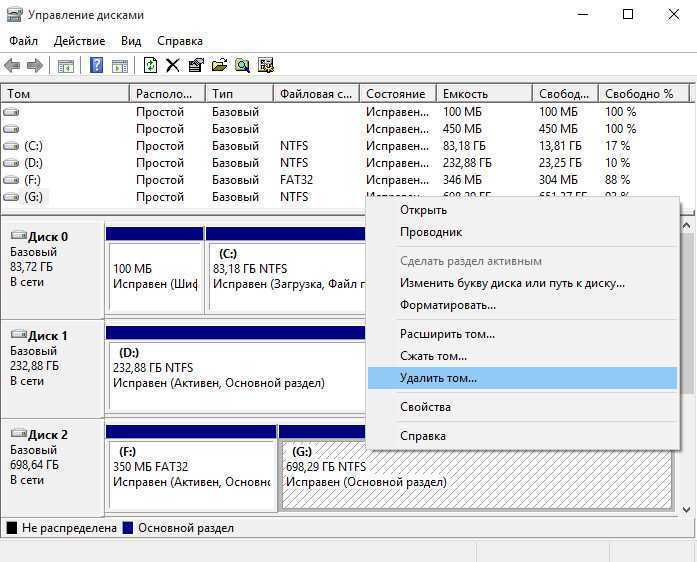
Task: Open the Действие menu
Action: [x=80, y=41]
